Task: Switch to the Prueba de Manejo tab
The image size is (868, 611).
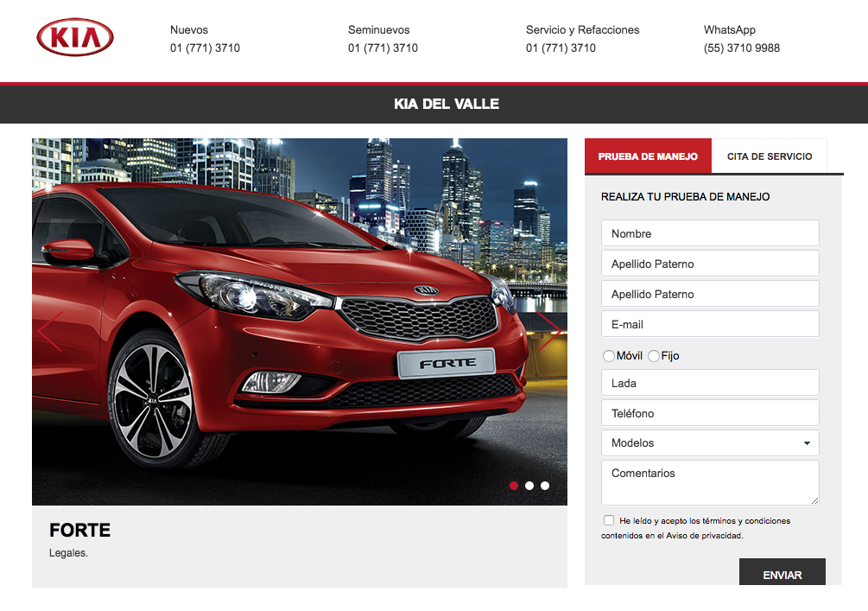Action: tap(649, 156)
